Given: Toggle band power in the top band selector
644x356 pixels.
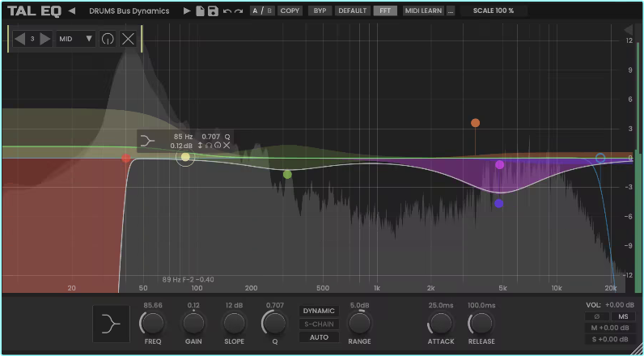Looking at the screenshot, I should coord(108,39).
